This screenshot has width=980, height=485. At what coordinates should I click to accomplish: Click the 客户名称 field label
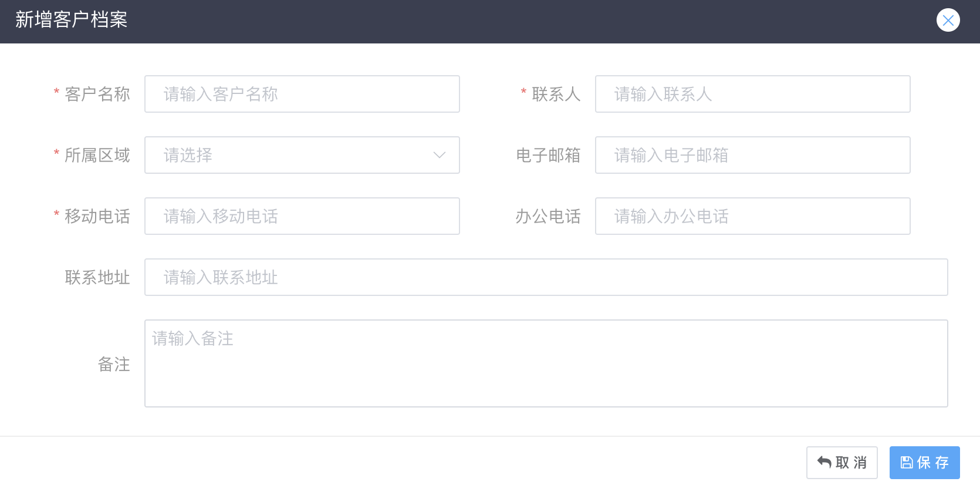(x=97, y=94)
